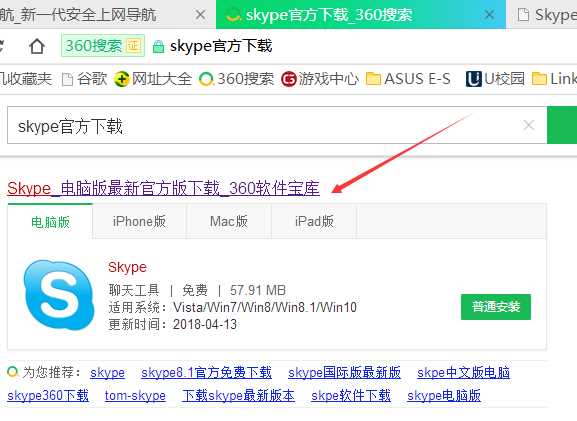Click the 360搜索 site identity badge
Viewport: 577px width, 421px height.
pyautogui.click(x=103, y=46)
